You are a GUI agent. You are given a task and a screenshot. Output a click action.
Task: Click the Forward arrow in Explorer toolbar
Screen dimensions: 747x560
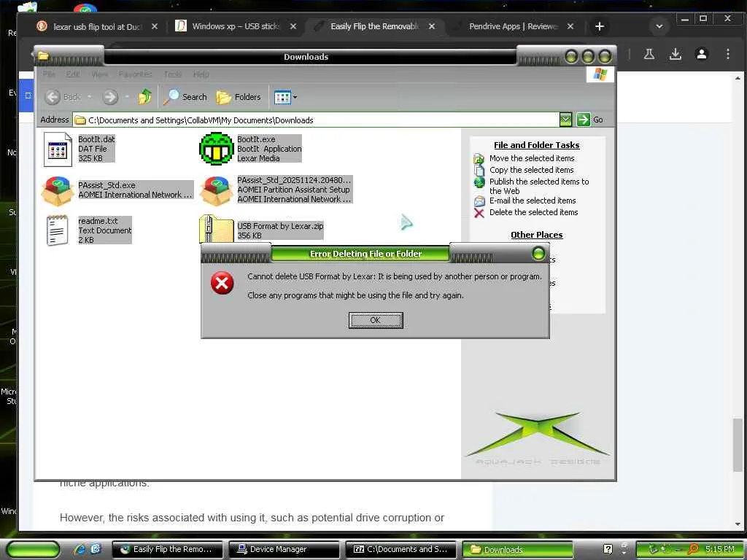110,97
